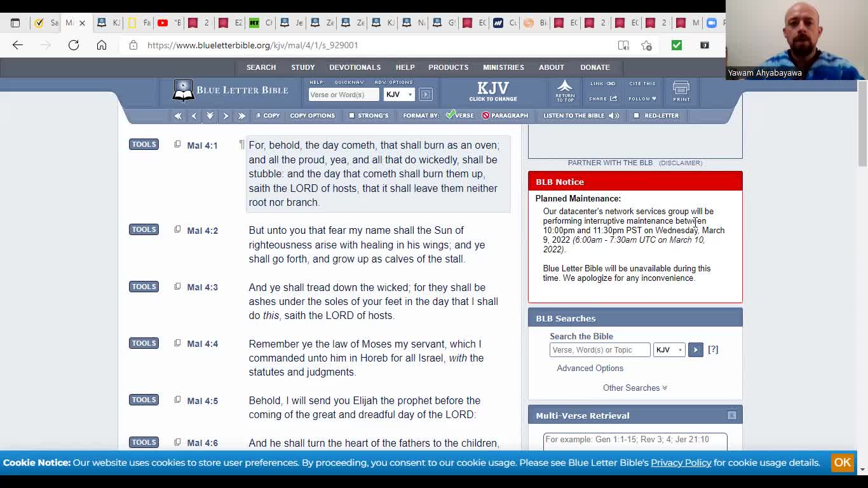Copy Mal 4:6 verse icon
This screenshot has height=488, width=868.
click(x=177, y=442)
